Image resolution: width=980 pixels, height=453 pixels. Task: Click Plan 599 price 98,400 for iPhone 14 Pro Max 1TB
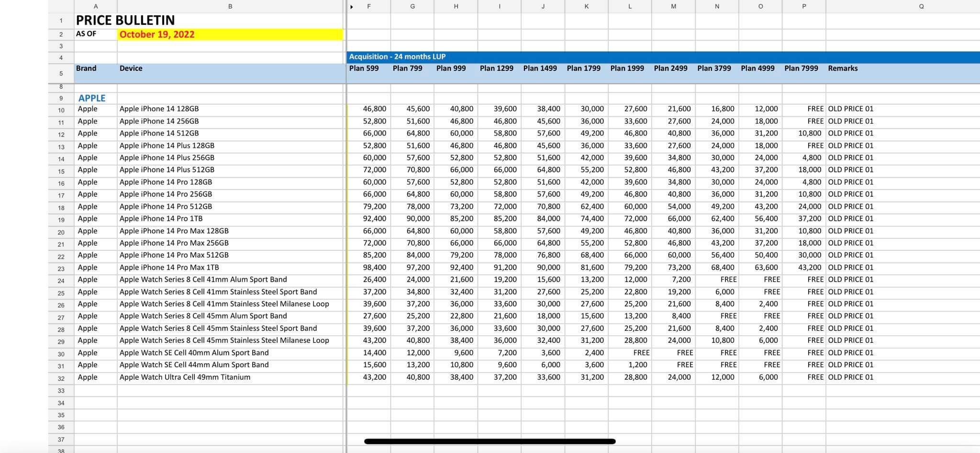coord(375,268)
